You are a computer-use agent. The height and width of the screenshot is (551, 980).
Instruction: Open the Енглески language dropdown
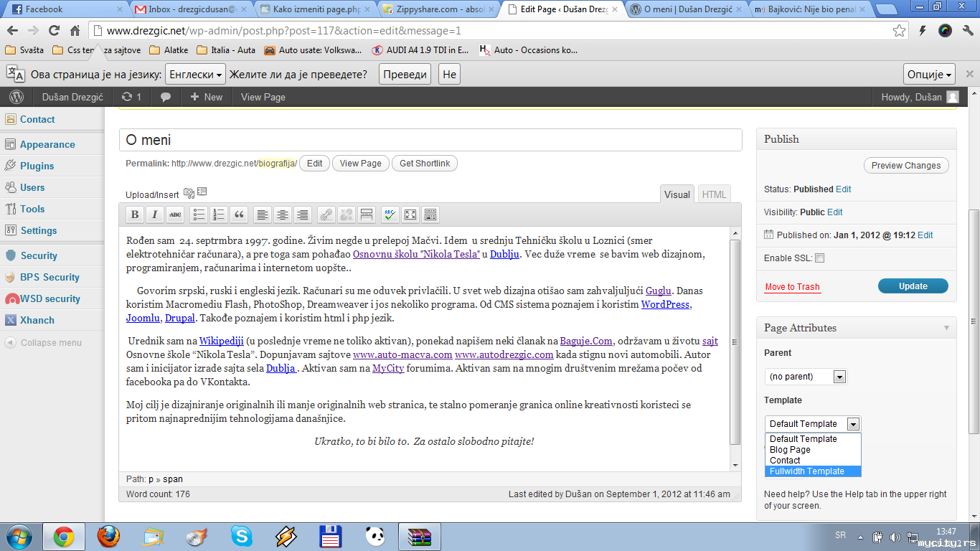click(x=195, y=75)
